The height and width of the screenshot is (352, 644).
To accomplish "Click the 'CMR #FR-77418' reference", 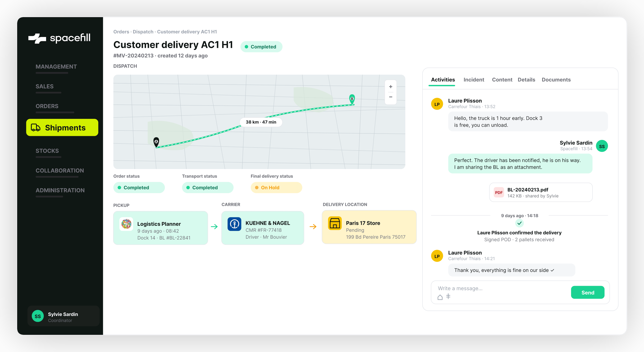I will pos(264,230).
